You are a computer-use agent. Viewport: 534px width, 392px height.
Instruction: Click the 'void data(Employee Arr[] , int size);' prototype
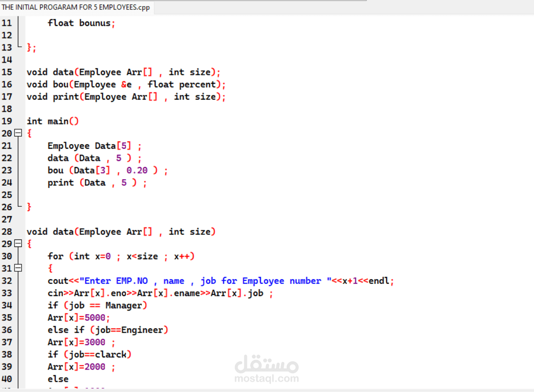point(123,72)
